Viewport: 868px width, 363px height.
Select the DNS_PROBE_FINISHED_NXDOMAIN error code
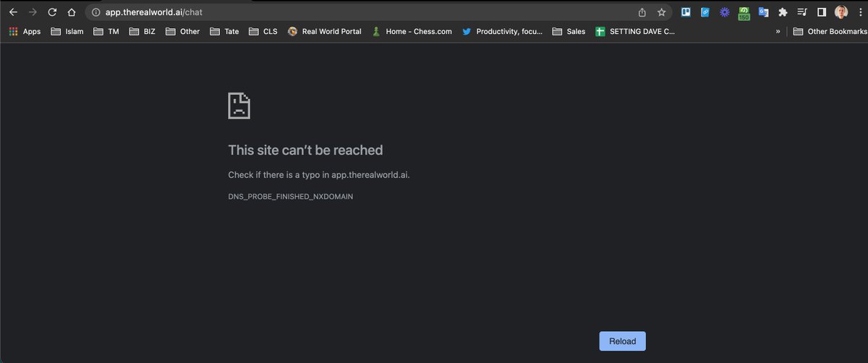(x=291, y=197)
